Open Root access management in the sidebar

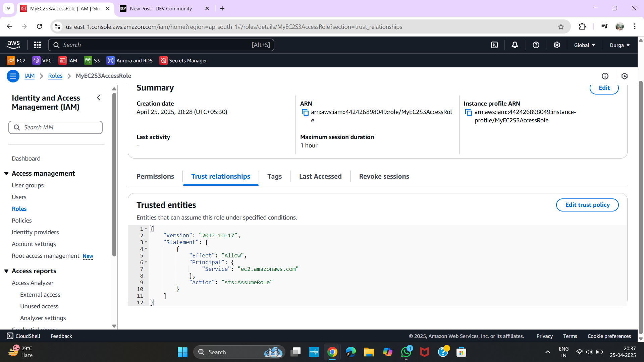(x=46, y=256)
